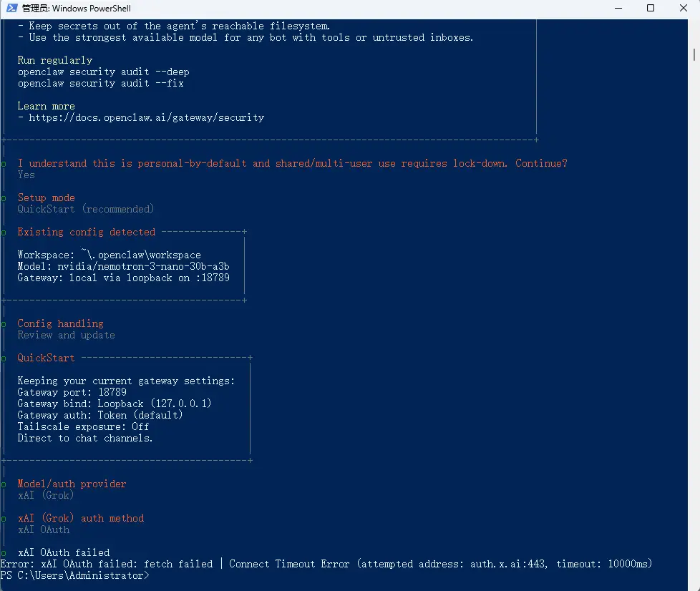Click the gray "xAI OAuth" answer
The height and width of the screenshot is (591, 700).
pyautogui.click(x=44, y=530)
